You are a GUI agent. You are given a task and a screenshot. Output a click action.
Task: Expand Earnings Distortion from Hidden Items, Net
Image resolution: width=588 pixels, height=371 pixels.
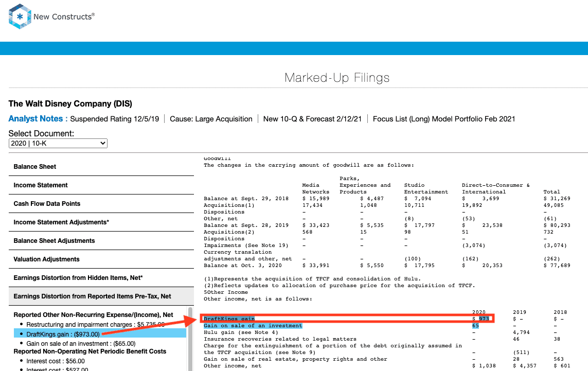pos(101,277)
